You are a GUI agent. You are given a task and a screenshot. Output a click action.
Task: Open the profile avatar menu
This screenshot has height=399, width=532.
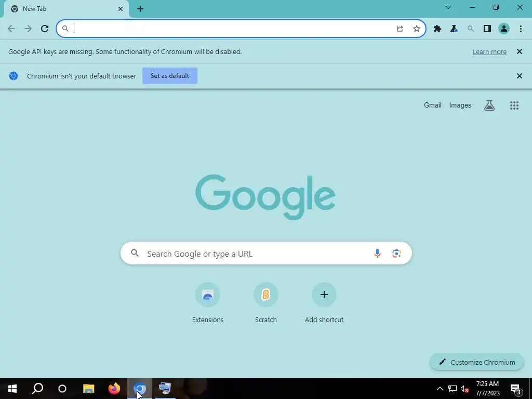504,29
